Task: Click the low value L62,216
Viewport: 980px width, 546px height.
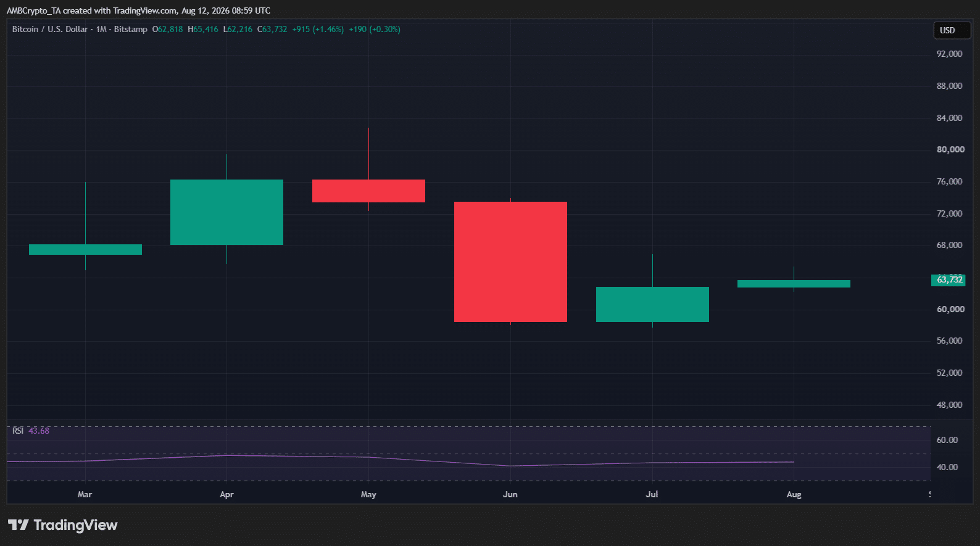Action: (238, 29)
